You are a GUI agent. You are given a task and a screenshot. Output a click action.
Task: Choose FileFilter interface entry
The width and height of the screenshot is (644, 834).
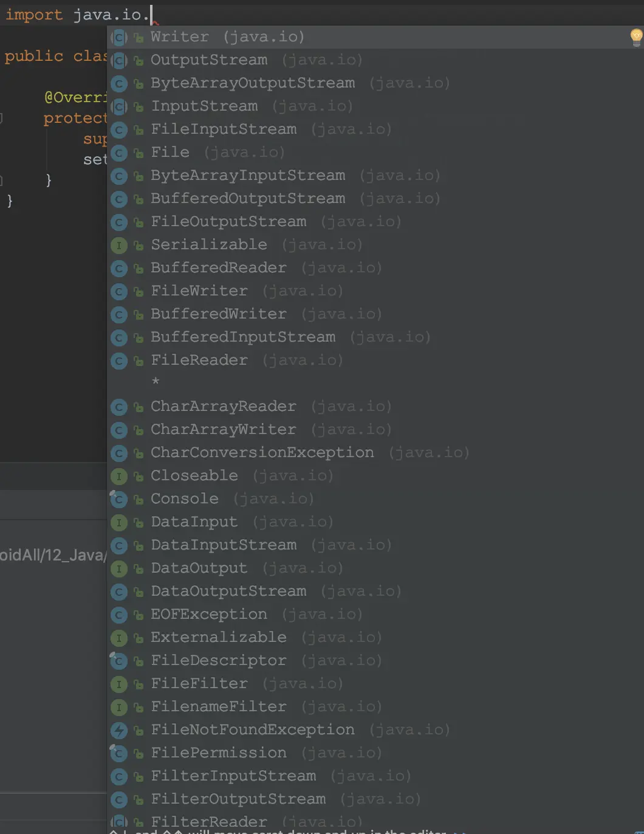(375, 684)
